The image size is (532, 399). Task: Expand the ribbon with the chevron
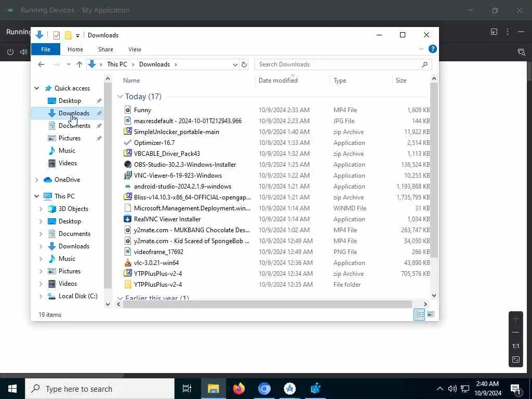421,49
